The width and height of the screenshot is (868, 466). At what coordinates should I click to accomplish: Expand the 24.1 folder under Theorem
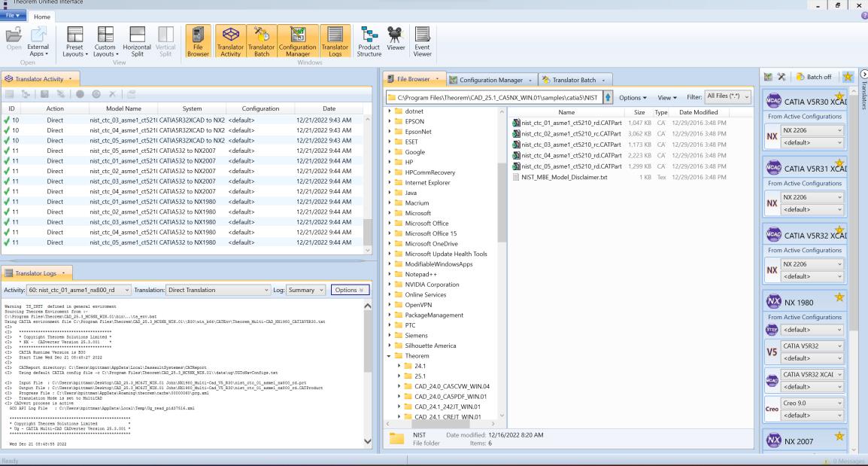[399, 366]
